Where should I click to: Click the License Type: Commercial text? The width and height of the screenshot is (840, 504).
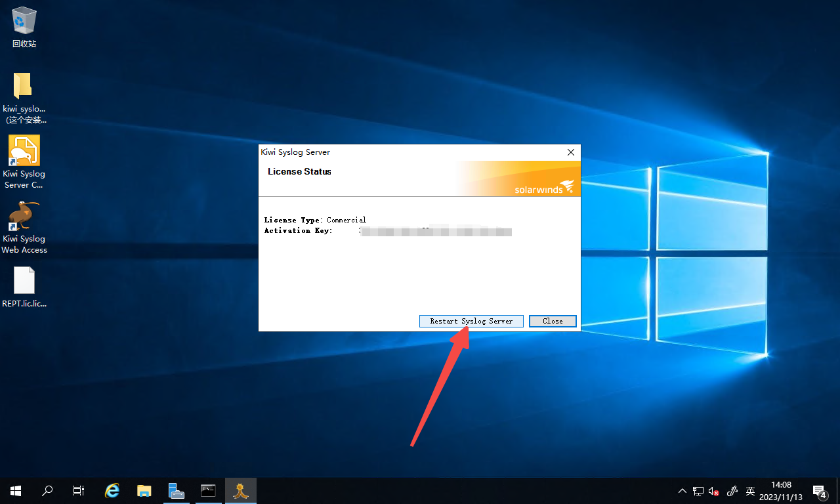(x=315, y=220)
